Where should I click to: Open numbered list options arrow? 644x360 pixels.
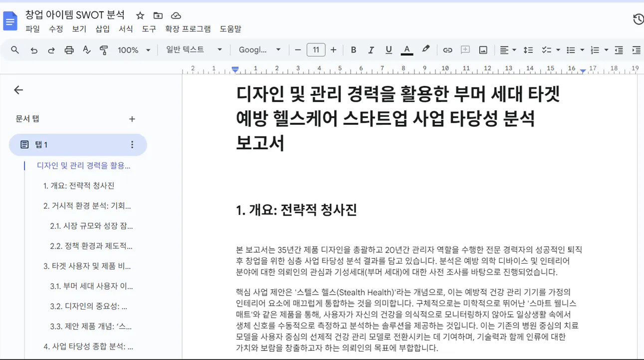[606, 50]
